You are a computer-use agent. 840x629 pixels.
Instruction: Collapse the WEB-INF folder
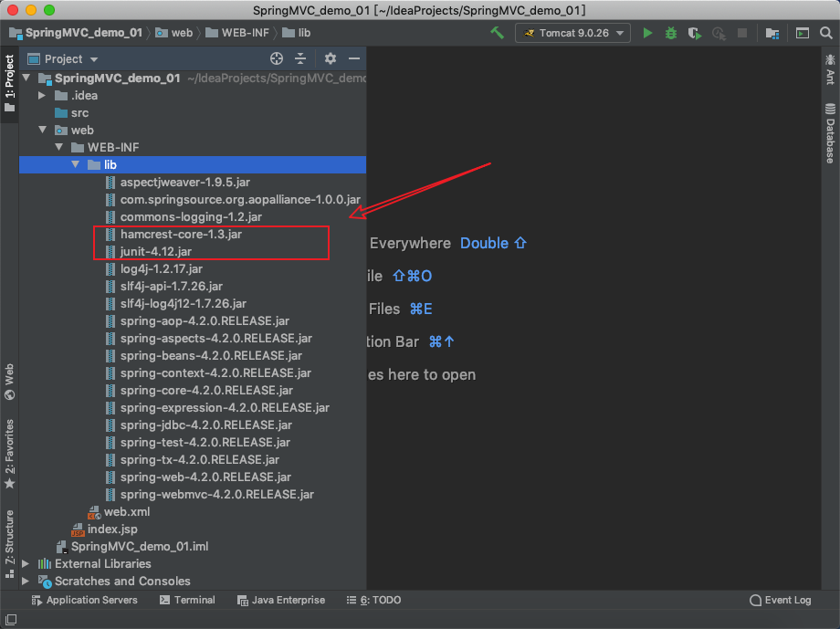(59, 147)
